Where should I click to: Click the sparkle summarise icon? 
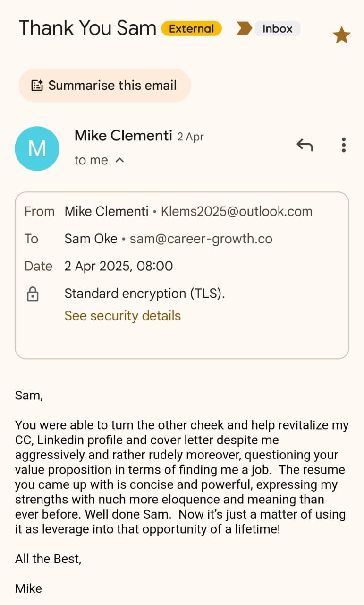pyautogui.click(x=37, y=86)
